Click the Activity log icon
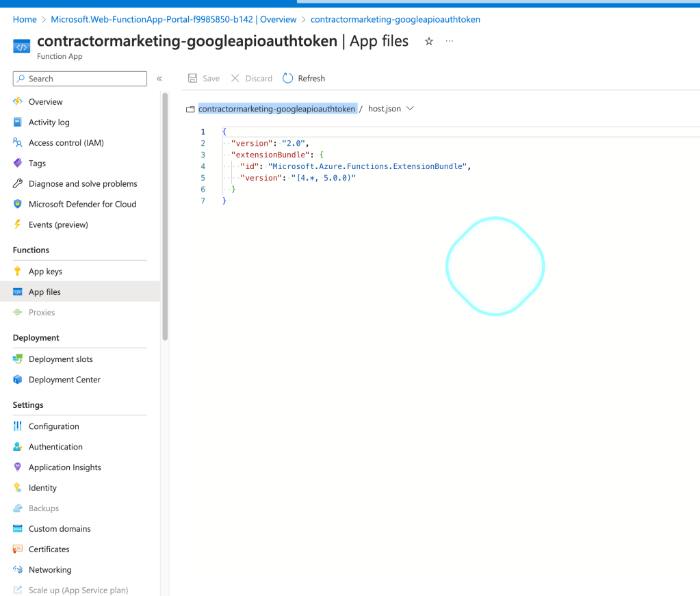Viewport: 700px width, 596px height. click(17, 122)
